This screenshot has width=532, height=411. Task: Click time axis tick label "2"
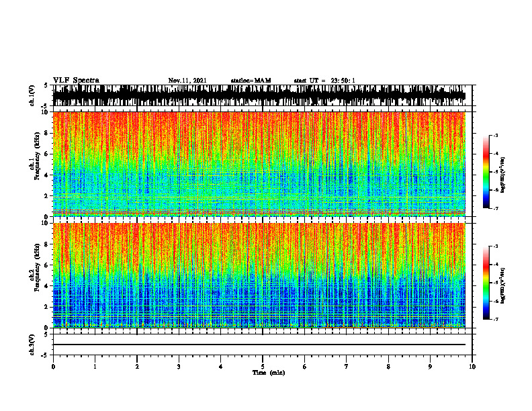(x=137, y=367)
